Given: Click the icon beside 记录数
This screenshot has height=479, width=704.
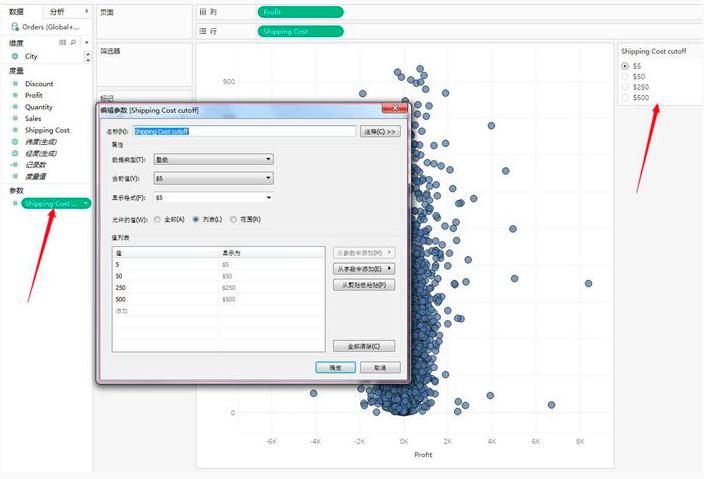Looking at the screenshot, I should tap(15, 165).
